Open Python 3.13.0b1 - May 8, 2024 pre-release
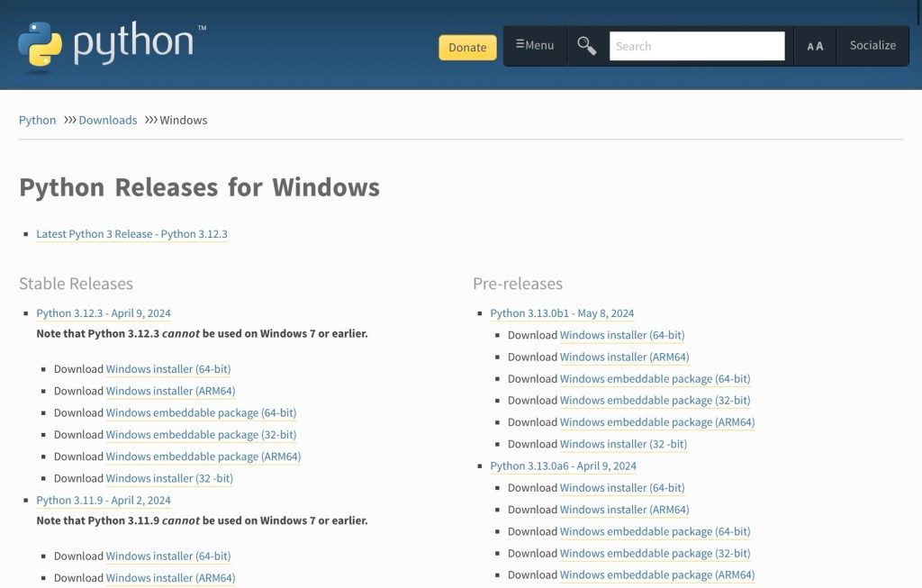This screenshot has height=588, width=922. tap(562, 313)
